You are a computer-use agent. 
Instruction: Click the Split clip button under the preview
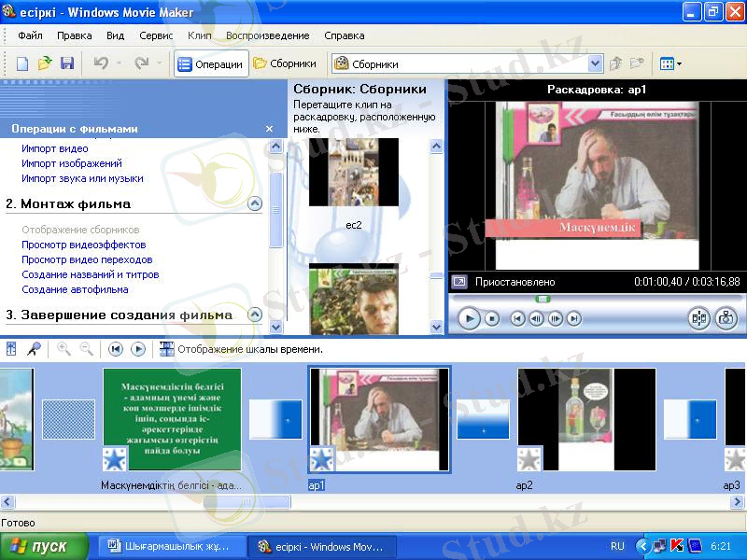pyautogui.click(x=699, y=319)
